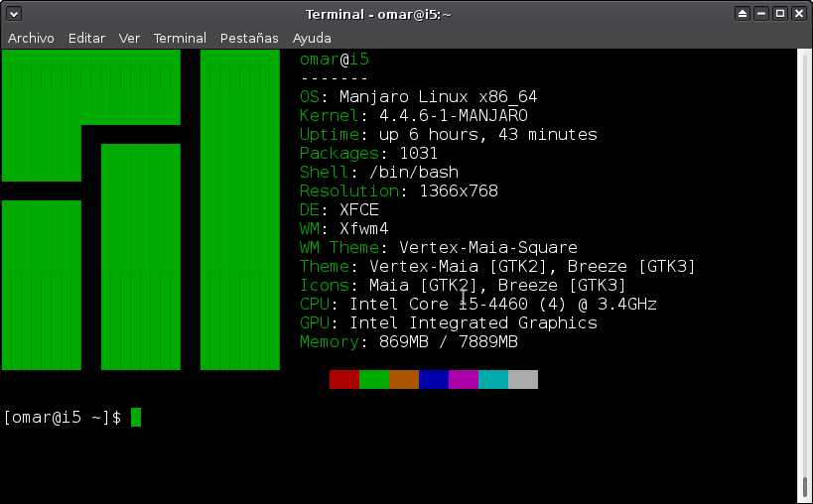813x504 pixels.
Task: Click the Shell: /bin/bash line
Action: click(379, 172)
